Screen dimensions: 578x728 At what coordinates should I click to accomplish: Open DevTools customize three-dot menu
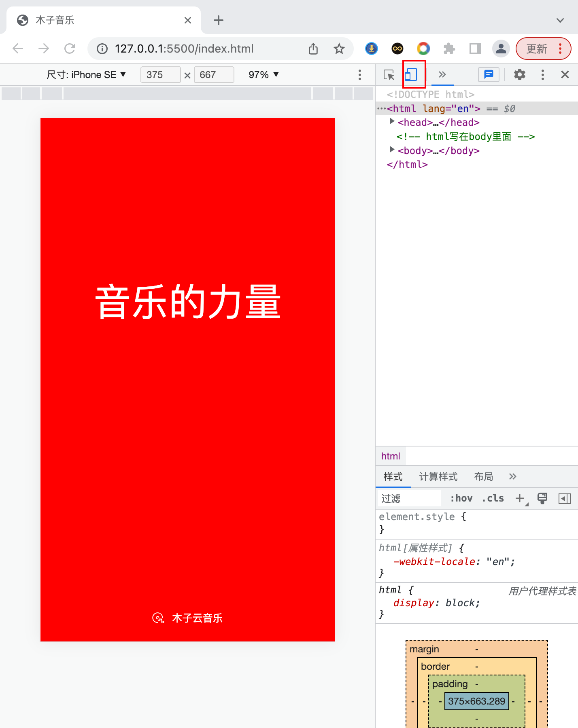point(542,74)
